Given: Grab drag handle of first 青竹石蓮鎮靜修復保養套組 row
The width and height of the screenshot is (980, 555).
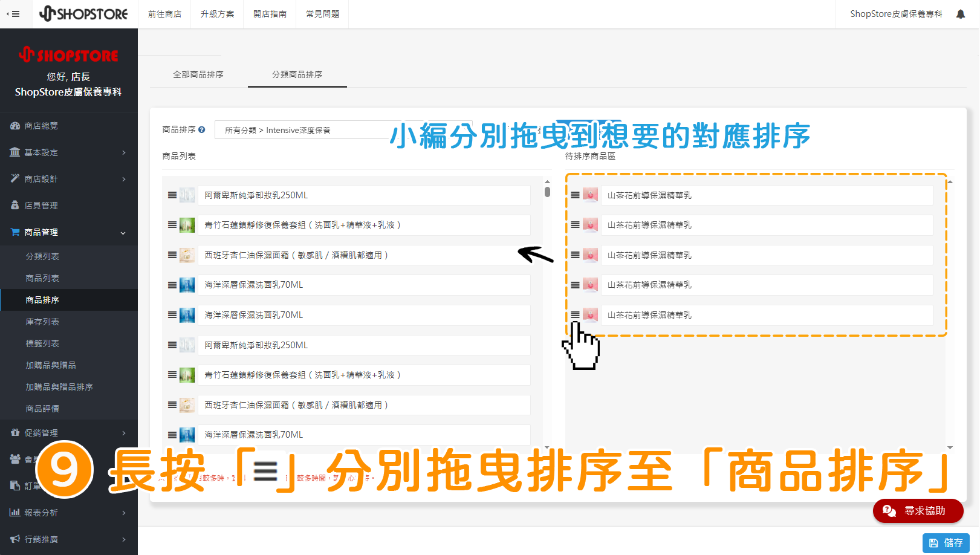Looking at the screenshot, I should (x=172, y=225).
